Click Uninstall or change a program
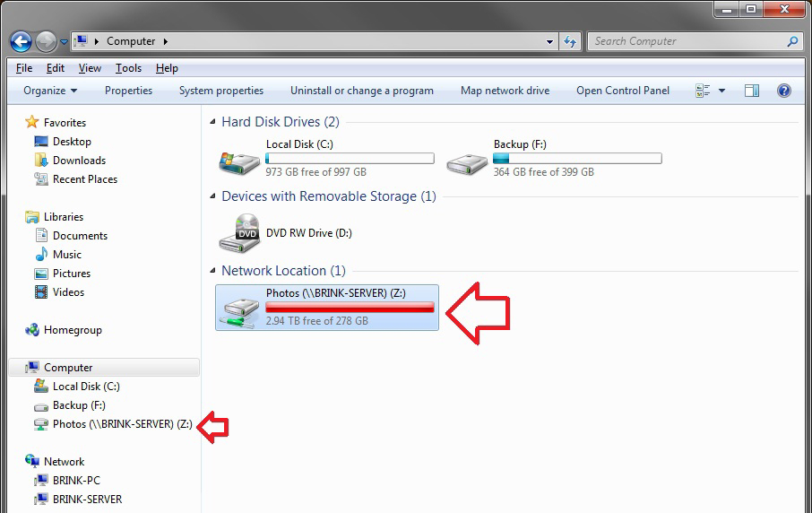 tap(362, 91)
